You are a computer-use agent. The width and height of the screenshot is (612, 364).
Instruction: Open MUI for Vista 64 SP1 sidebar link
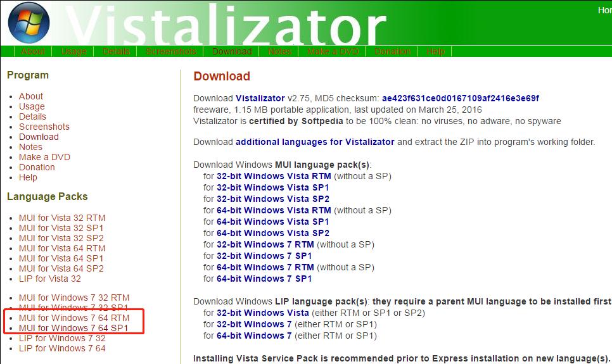pos(61,259)
